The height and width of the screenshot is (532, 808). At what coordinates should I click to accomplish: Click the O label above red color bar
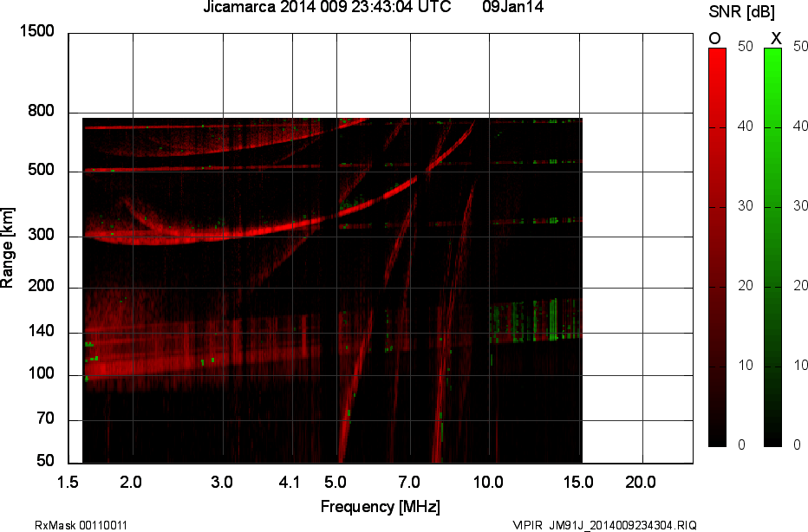[x=715, y=38]
